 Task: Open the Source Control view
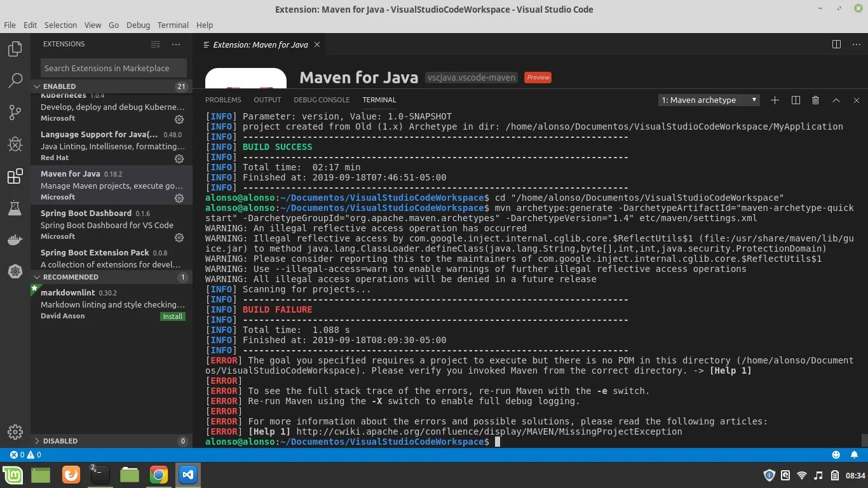point(15,112)
